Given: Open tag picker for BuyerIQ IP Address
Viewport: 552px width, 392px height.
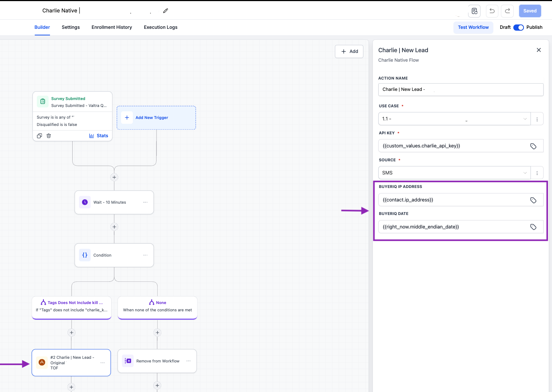Looking at the screenshot, I should [x=533, y=200].
